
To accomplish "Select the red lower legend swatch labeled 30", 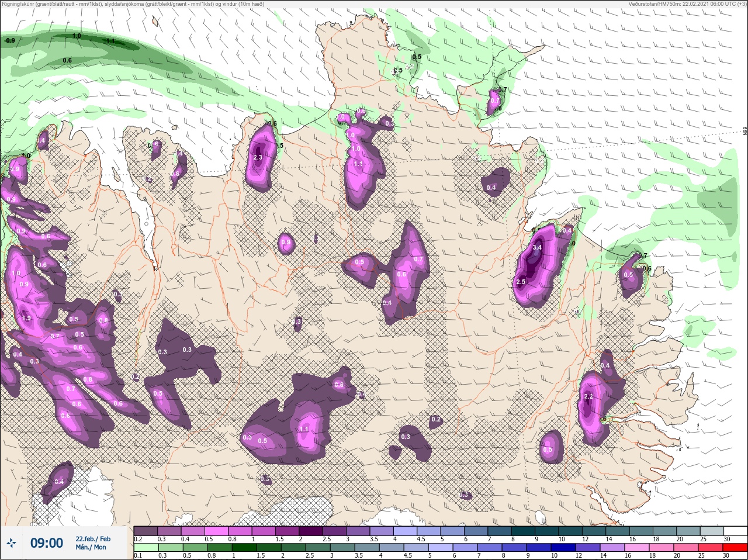I will pos(736,548).
